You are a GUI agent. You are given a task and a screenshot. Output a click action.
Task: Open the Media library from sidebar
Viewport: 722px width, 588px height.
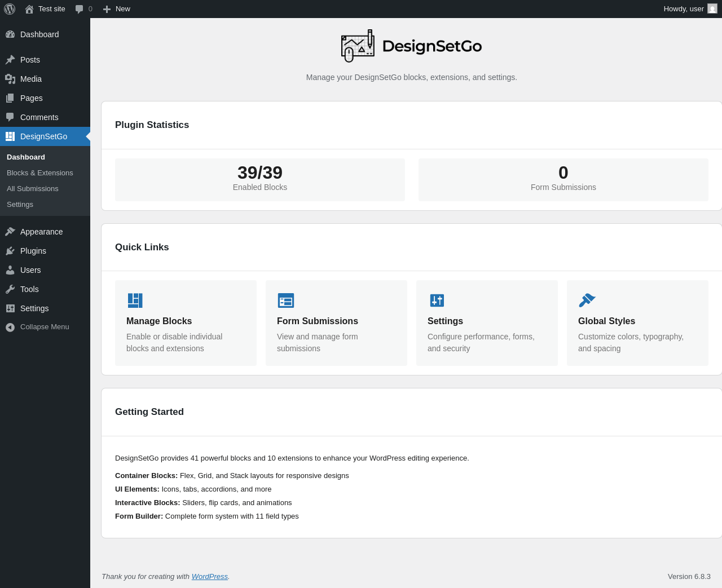click(31, 79)
